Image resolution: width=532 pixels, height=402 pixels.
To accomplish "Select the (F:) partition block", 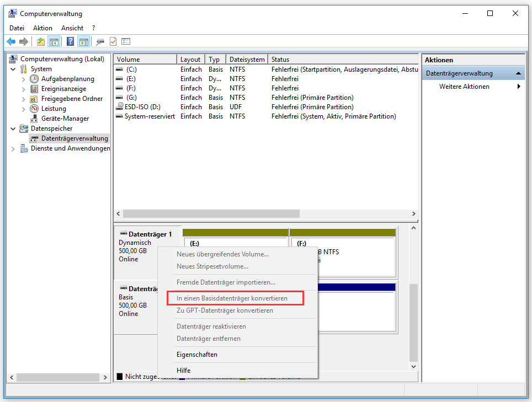I will tap(343, 253).
